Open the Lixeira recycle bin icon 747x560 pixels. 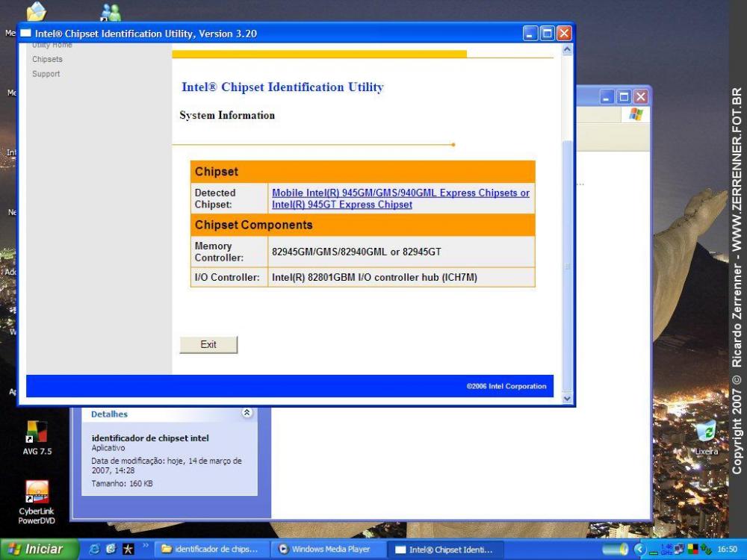[x=706, y=433]
